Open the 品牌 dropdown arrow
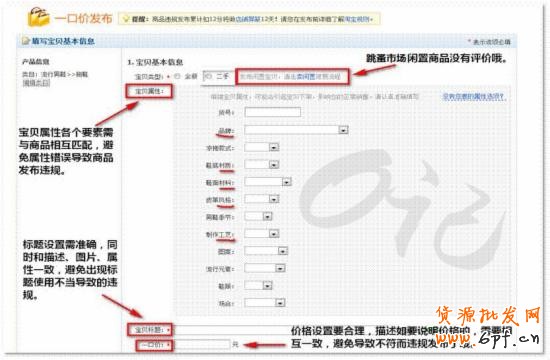The image size is (550, 360). tap(343, 130)
